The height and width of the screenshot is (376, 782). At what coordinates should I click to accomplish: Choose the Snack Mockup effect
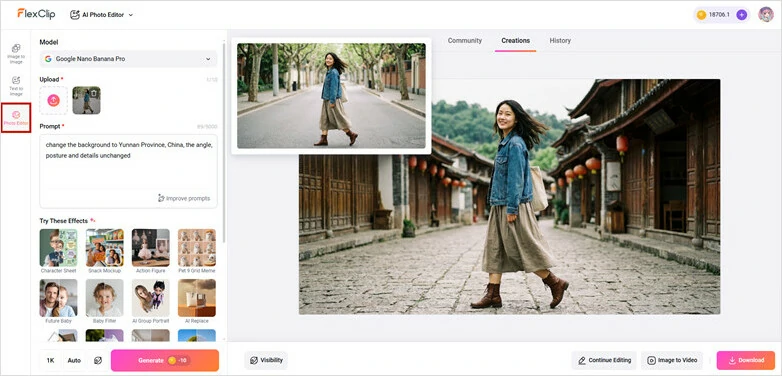[104, 251]
